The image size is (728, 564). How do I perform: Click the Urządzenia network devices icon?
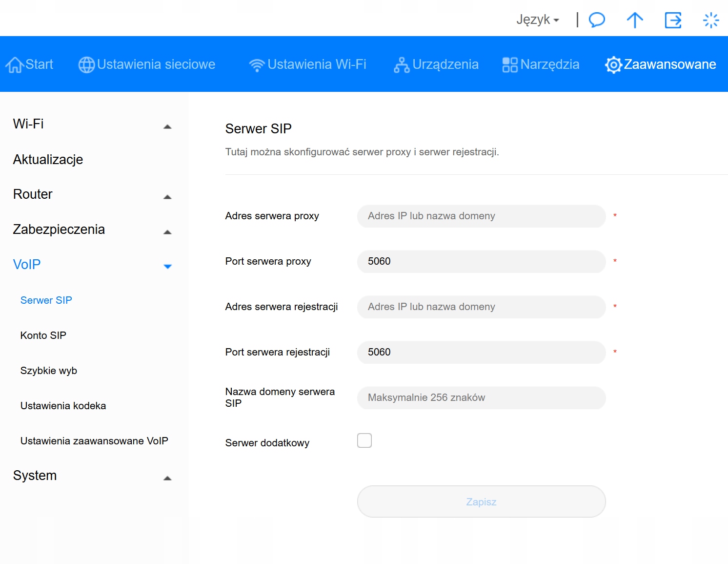coord(402,64)
